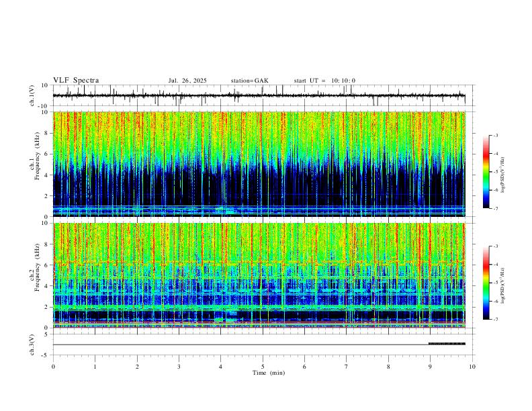Click the time axis tick label '10'

472,367
